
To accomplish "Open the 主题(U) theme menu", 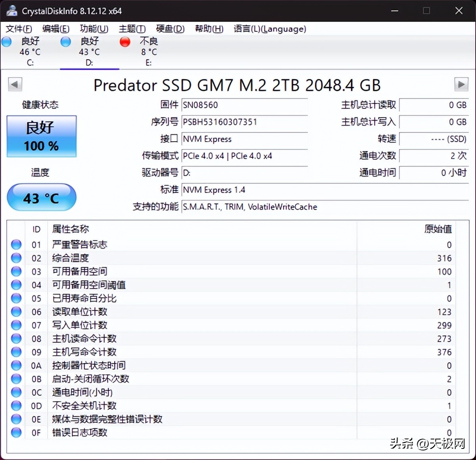I will click(x=132, y=29).
